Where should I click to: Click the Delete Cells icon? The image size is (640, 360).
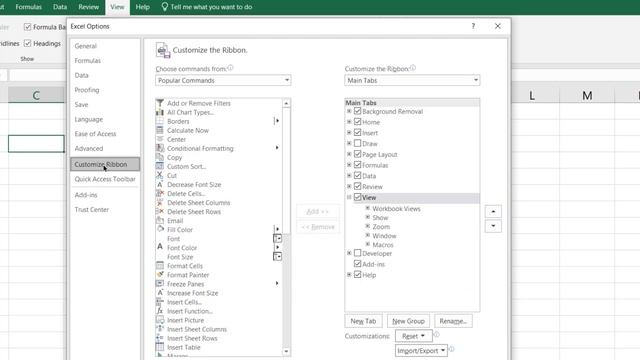160,193
